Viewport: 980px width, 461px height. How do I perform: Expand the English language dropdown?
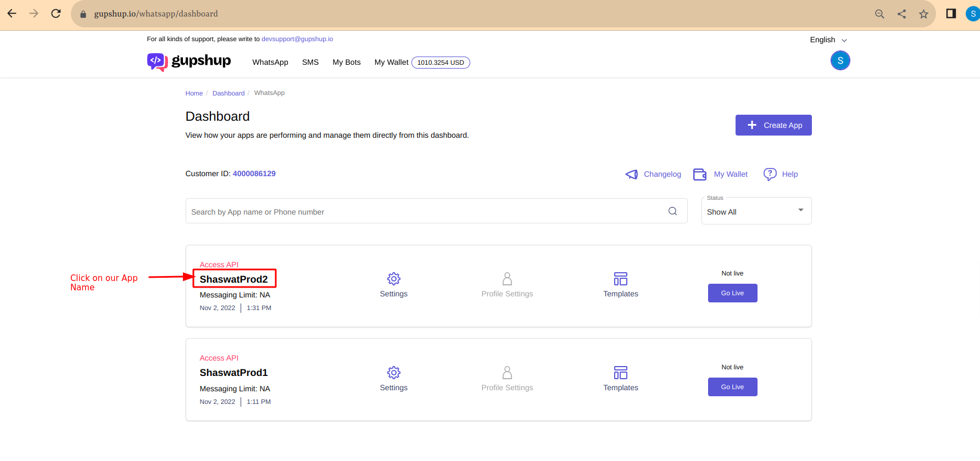tap(828, 40)
